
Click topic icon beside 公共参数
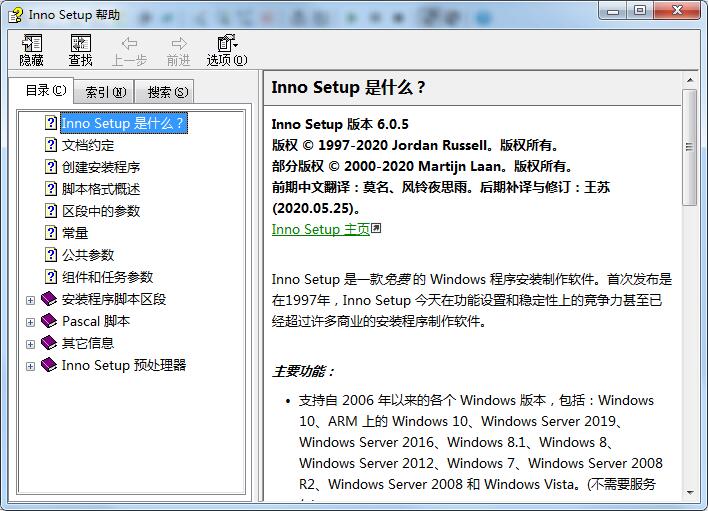(x=51, y=255)
